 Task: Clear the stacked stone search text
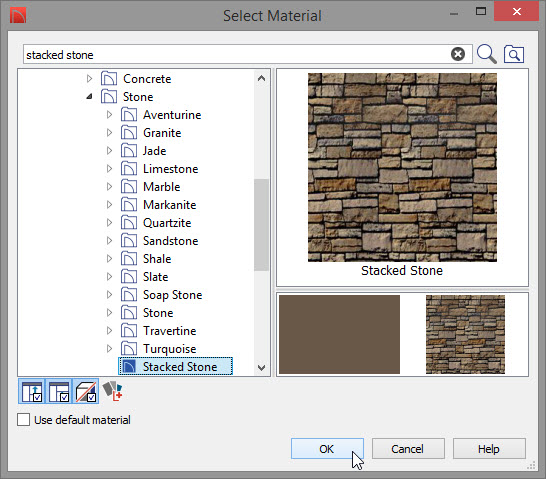pos(458,54)
